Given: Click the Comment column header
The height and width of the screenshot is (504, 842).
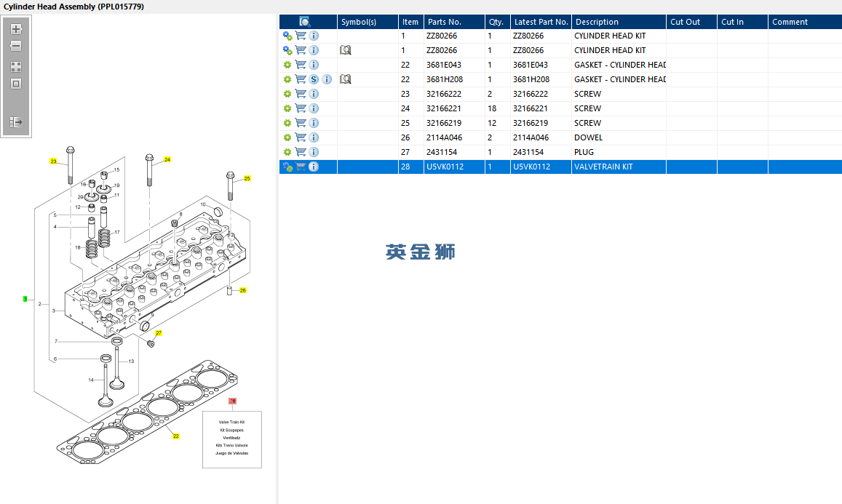Looking at the screenshot, I should click(x=805, y=22).
